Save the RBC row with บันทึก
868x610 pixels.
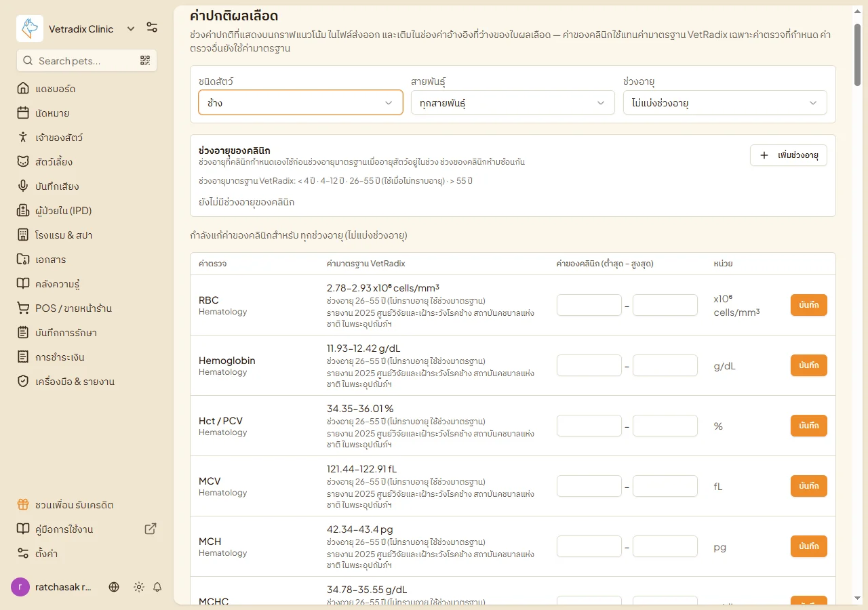(x=809, y=305)
